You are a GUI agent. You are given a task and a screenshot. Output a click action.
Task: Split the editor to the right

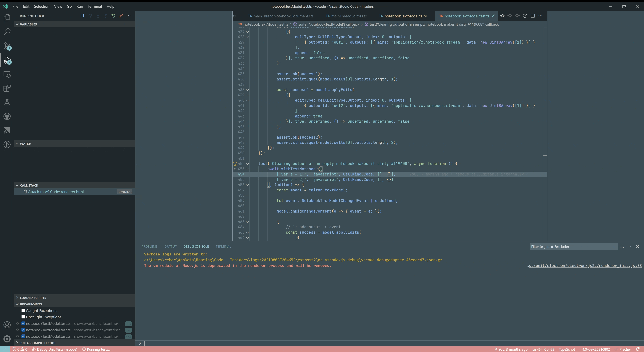coord(533,16)
